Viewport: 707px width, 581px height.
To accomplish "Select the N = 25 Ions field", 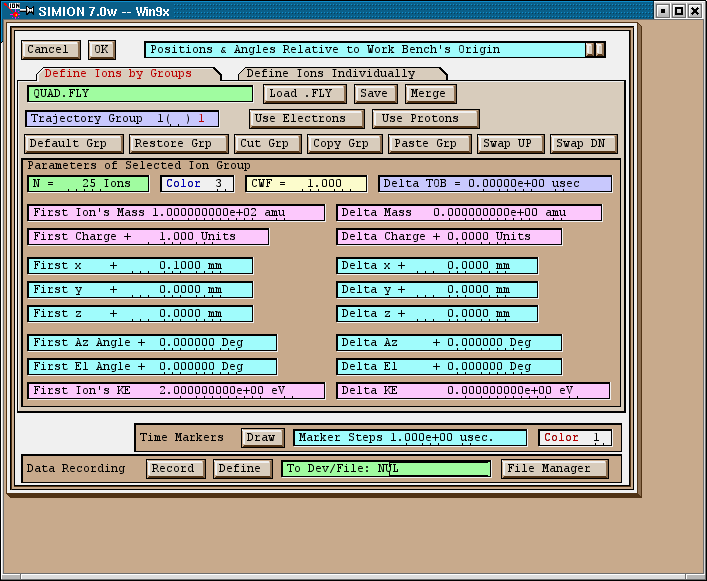I will click(x=88, y=184).
